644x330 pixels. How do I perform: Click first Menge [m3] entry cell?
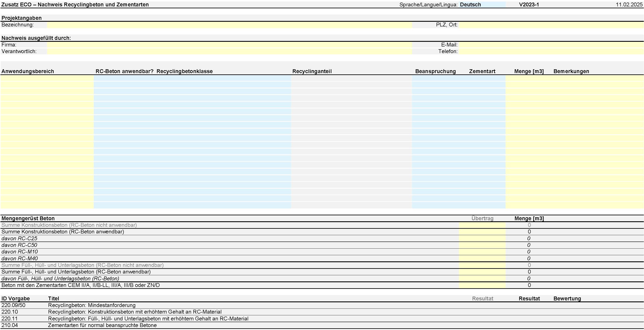(529, 78)
